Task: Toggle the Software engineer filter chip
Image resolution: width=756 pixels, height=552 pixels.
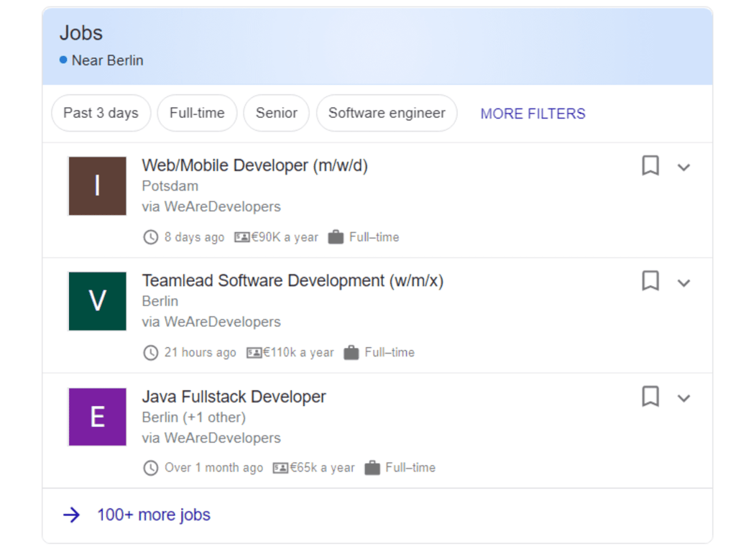Action: tap(387, 113)
